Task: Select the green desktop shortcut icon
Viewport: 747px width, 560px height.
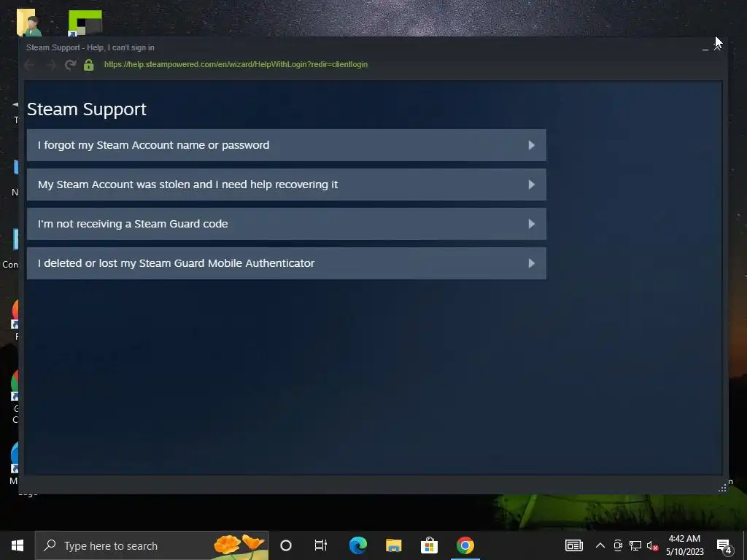Action: coord(85,23)
